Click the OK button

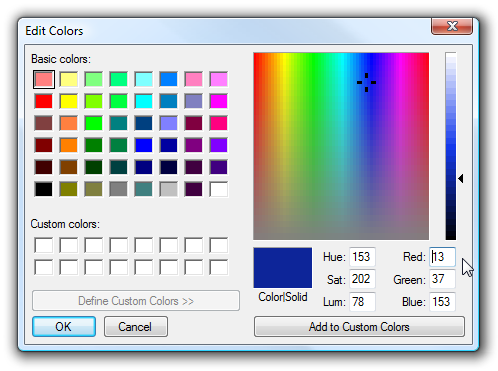point(64,326)
